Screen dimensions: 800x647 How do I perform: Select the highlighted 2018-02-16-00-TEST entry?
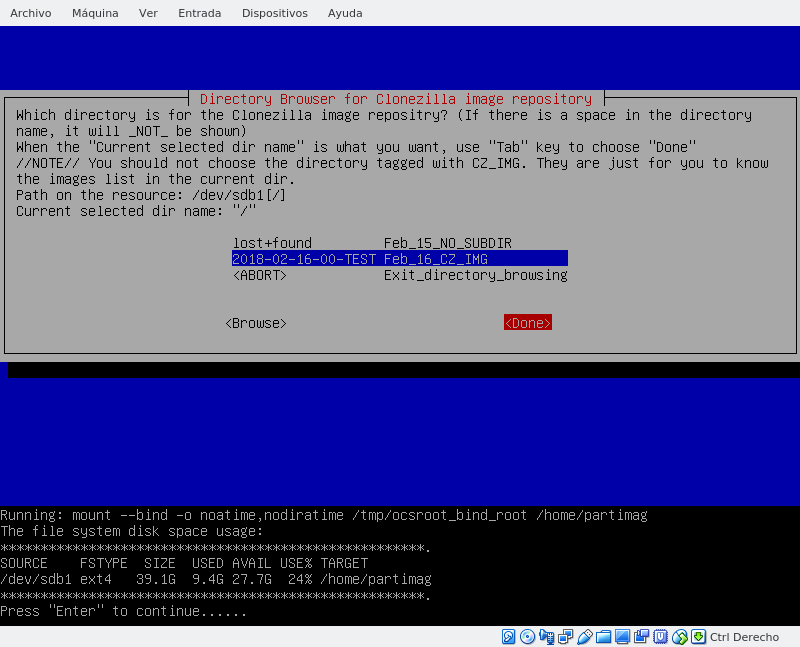pos(399,259)
